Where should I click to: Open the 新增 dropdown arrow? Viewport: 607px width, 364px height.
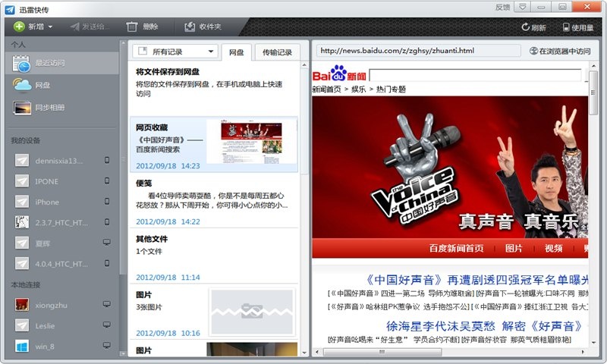[x=50, y=27]
